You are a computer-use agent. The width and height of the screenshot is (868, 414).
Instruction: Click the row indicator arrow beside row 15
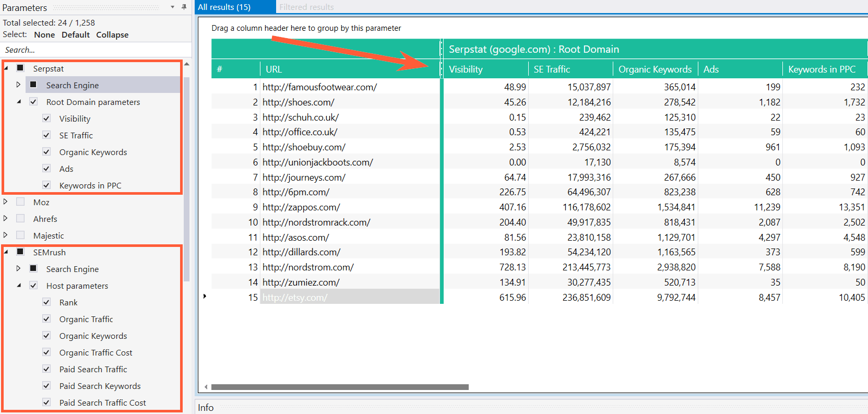click(x=205, y=297)
